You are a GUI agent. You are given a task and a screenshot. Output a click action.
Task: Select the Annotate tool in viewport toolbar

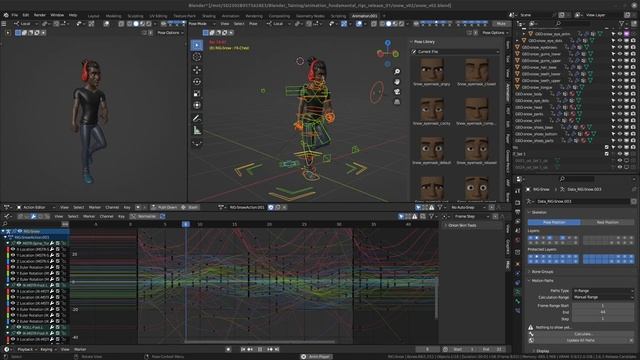pos(197,118)
